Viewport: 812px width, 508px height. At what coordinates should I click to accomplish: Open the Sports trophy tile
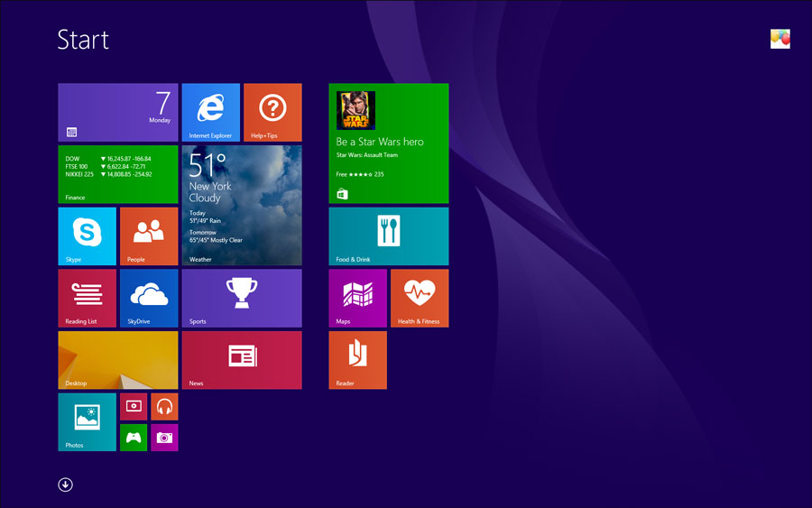[x=242, y=299]
